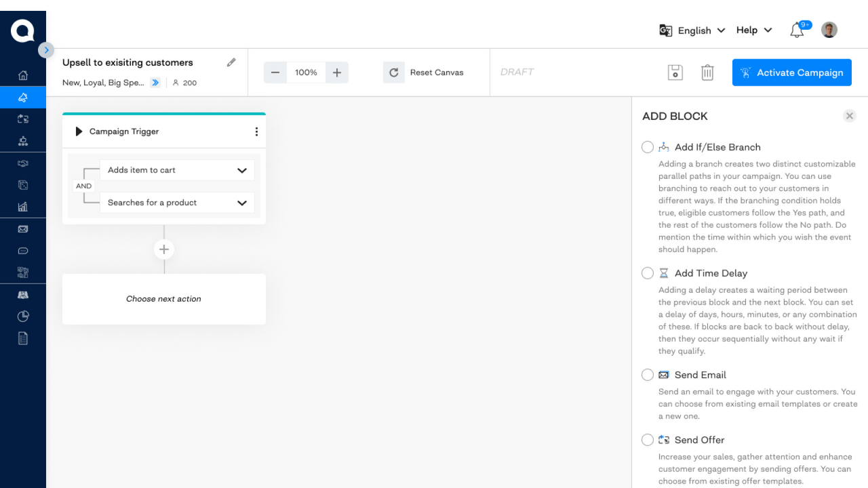Select Add Time Delay radio button
868x488 pixels.
click(648, 273)
